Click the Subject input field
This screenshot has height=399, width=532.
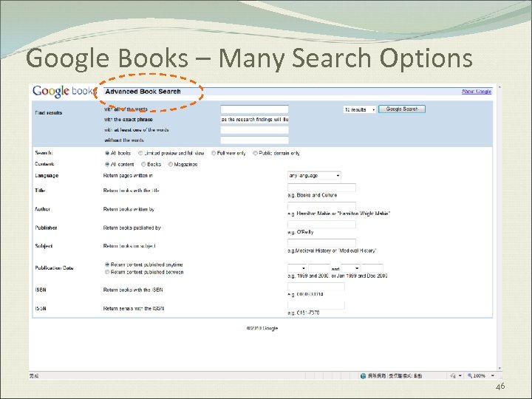(321, 243)
